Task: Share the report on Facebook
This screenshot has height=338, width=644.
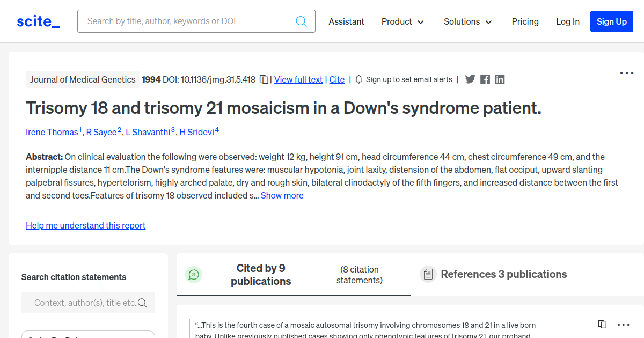Action: [x=485, y=79]
